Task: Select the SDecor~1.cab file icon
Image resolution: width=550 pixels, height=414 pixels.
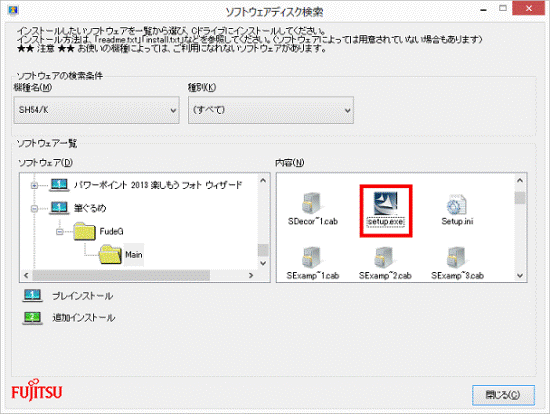Action: click(311, 203)
